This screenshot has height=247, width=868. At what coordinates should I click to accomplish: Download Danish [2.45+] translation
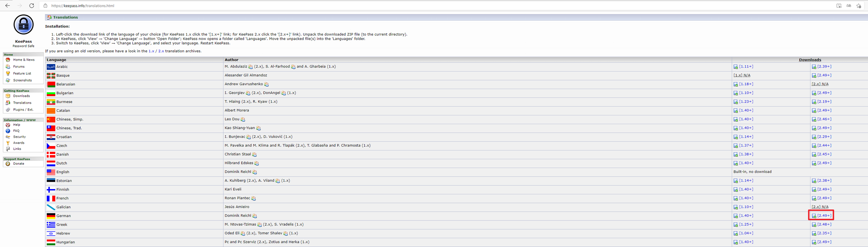point(825,154)
